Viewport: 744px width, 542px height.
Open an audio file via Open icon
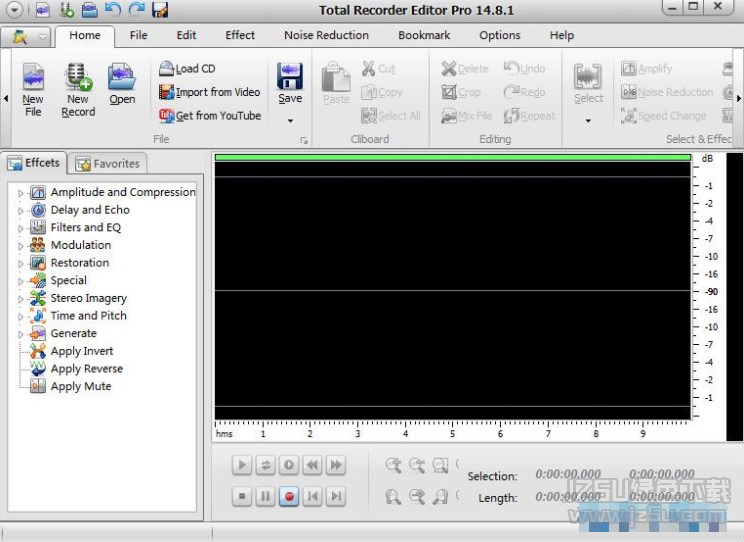(122, 84)
